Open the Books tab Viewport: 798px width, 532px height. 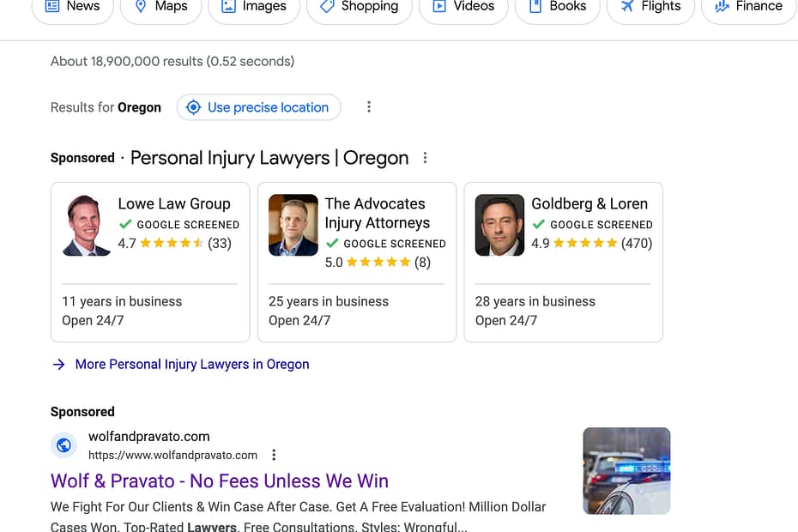(x=558, y=7)
